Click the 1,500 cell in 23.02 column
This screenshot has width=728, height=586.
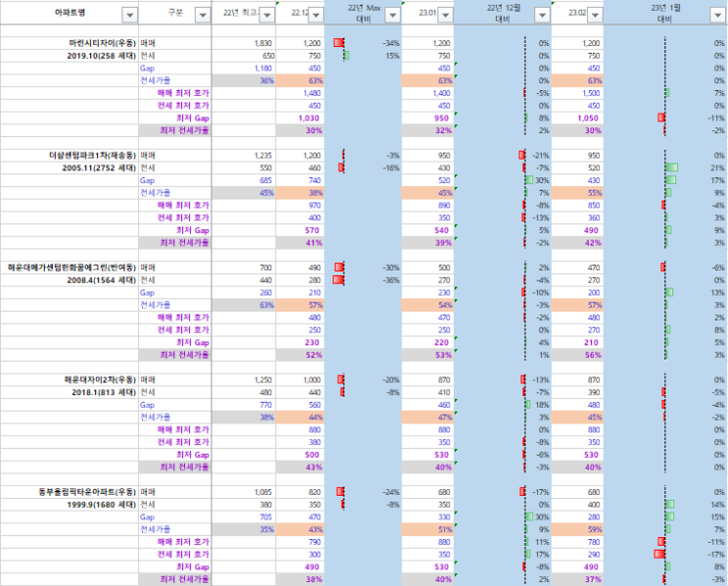pos(577,93)
